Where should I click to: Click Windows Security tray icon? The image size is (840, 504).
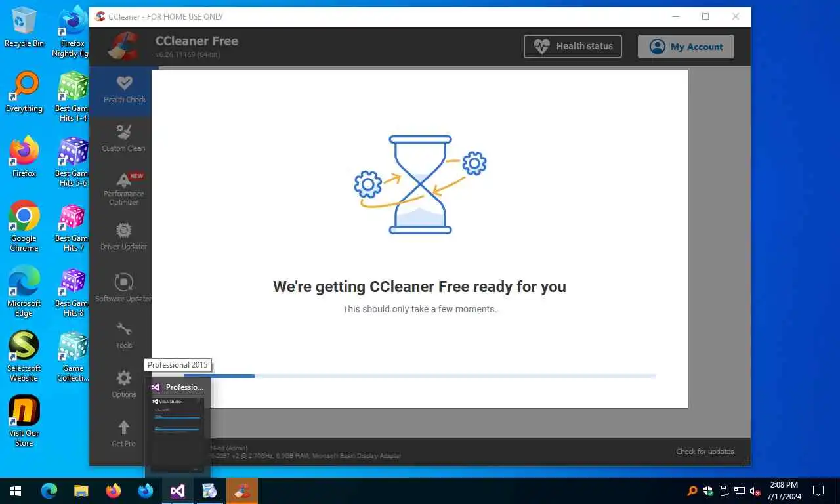coord(708,491)
